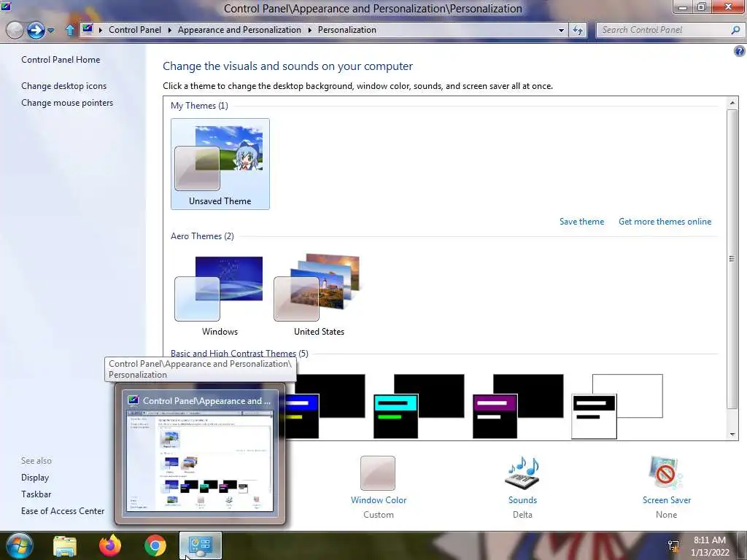Select Appearance and Personalization breadcrumb
747x560 pixels.
(239, 29)
